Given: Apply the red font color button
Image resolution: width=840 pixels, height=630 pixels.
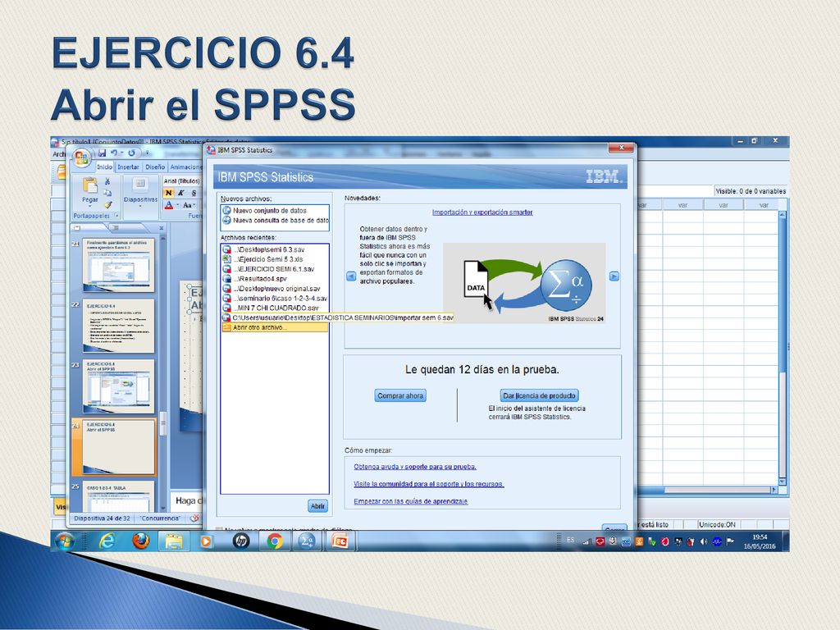Looking at the screenshot, I should [169, 205].
